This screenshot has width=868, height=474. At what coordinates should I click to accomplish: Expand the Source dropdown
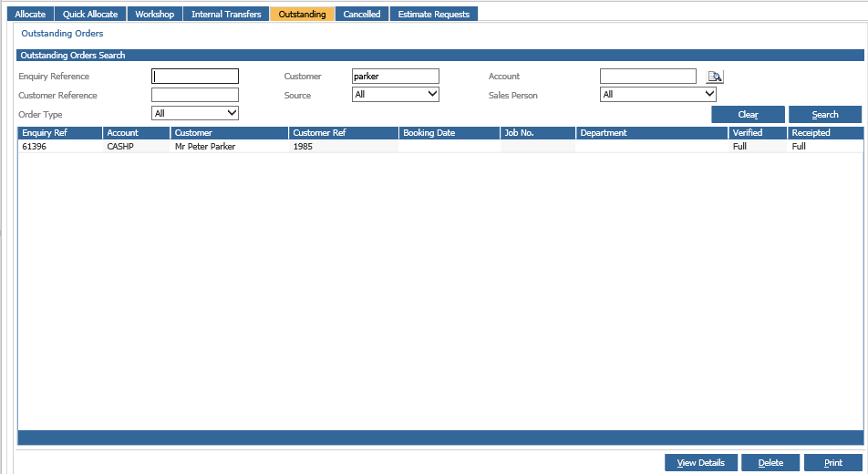396,94
